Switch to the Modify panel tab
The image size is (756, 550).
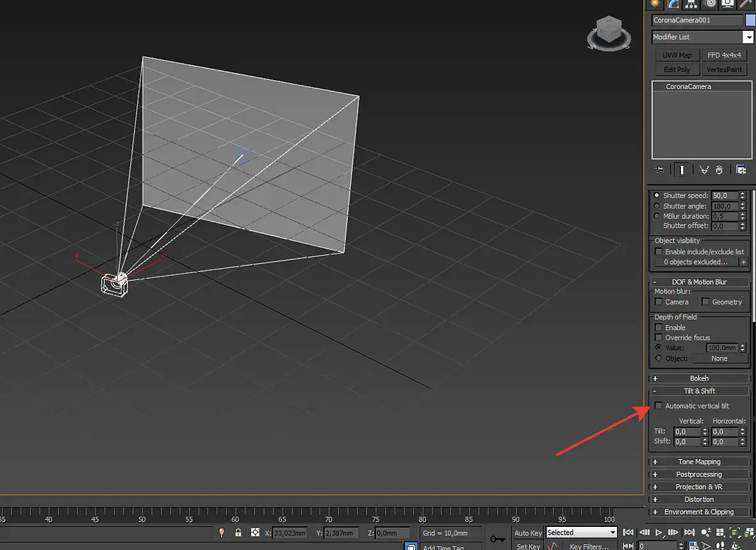pos(673,4)
